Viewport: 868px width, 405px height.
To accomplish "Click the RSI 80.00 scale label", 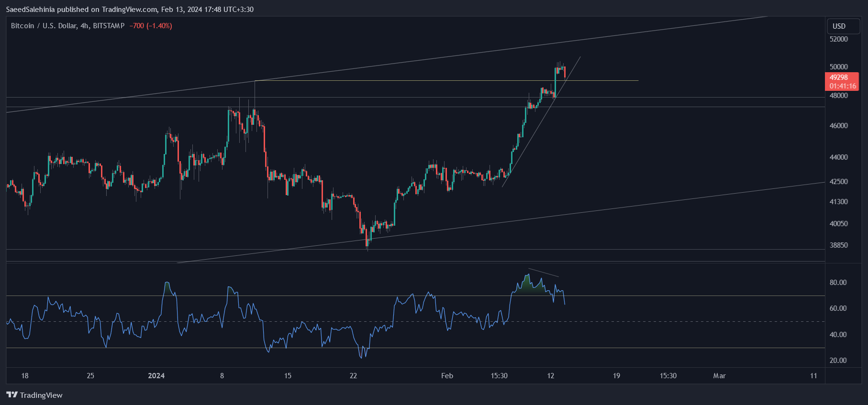I will pos(838,283).
